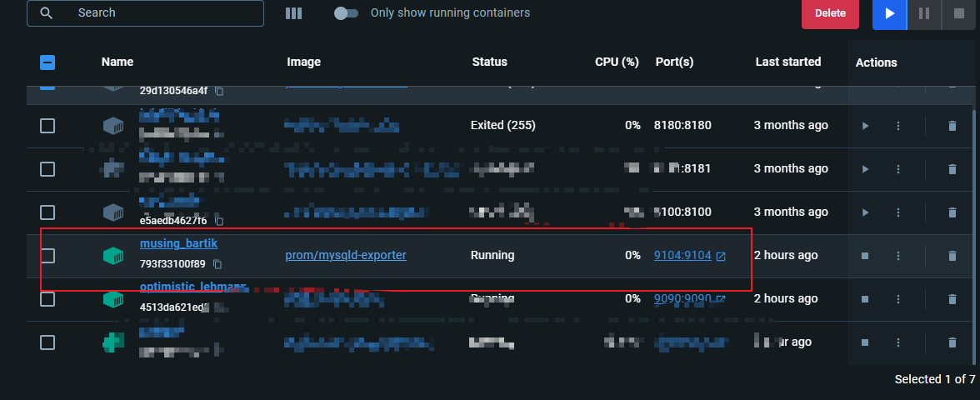Open the column layout icon next to Search
The width and height of the screenshot is (980, 400).
coord(293,13)
